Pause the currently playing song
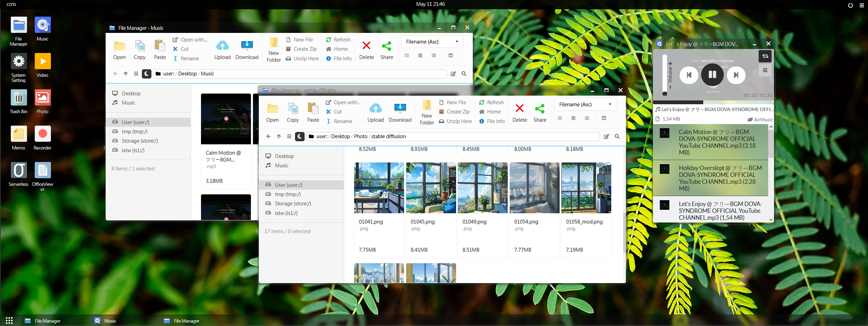The image size is (868, 326). point(712,75)
